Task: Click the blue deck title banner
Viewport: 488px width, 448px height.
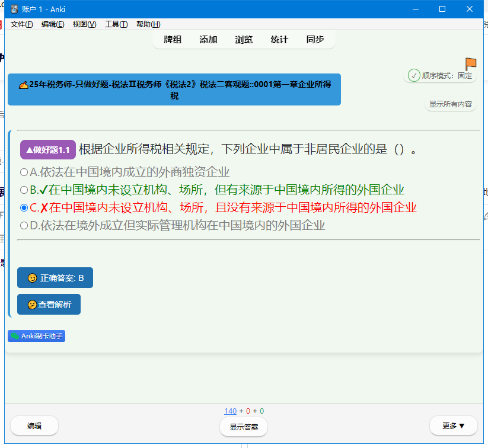Action: 174,89
